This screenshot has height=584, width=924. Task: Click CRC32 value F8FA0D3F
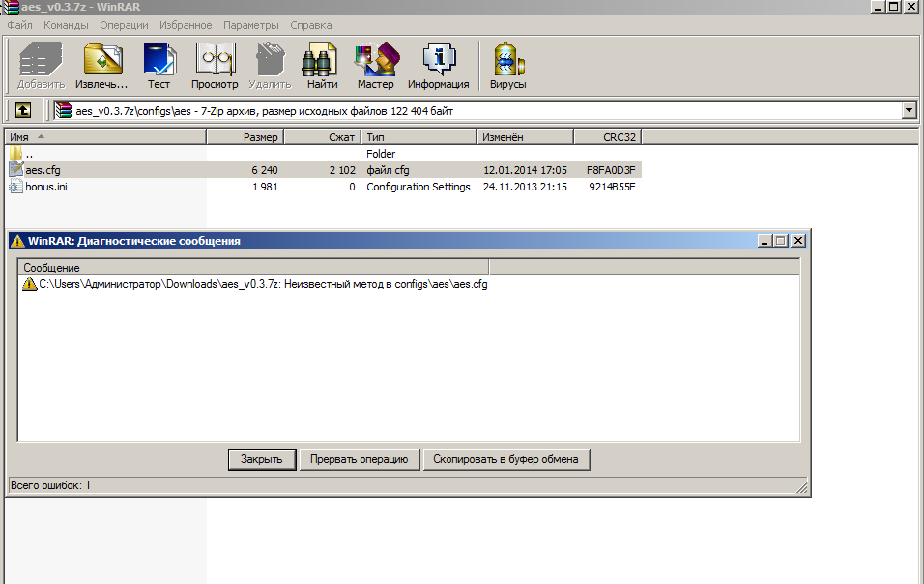click(611, 170)
